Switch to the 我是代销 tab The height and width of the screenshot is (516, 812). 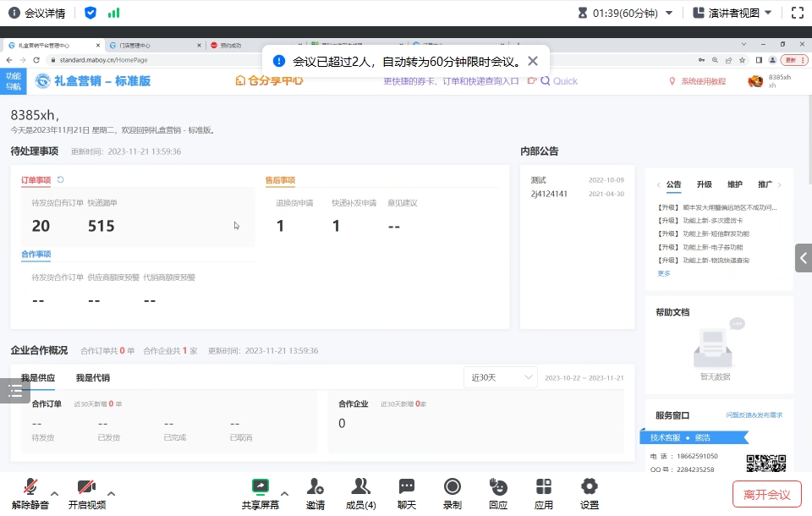click(92, 378)
